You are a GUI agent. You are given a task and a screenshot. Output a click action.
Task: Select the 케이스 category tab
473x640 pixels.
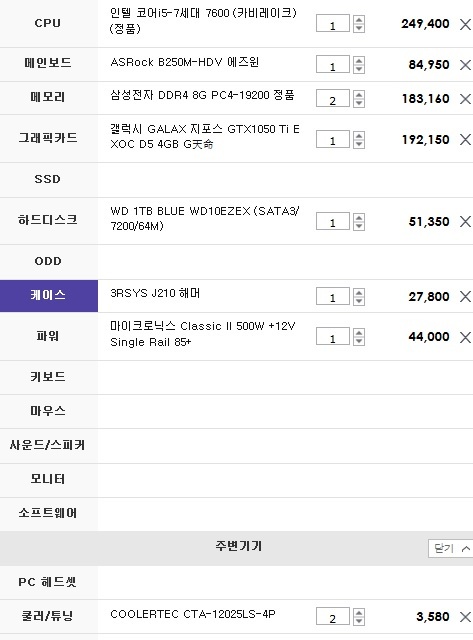point(49,296)
